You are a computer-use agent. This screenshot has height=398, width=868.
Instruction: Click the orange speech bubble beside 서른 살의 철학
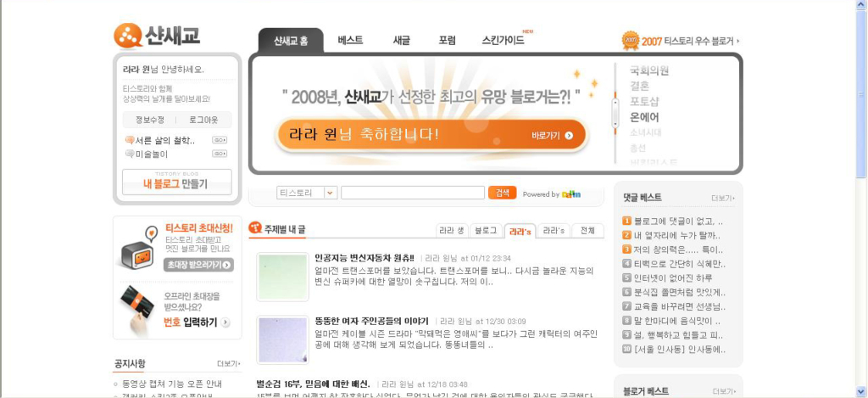130,140
